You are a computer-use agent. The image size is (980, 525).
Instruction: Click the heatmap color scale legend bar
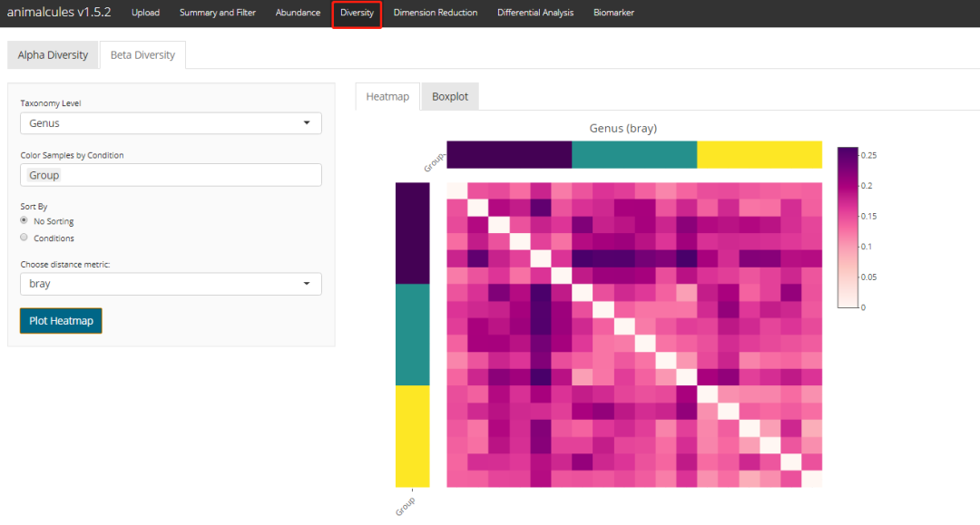[848, 228]
